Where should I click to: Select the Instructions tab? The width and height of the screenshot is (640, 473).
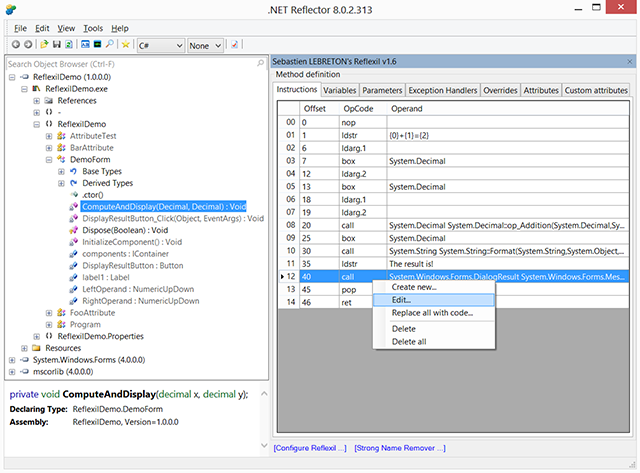pos(297,89)
